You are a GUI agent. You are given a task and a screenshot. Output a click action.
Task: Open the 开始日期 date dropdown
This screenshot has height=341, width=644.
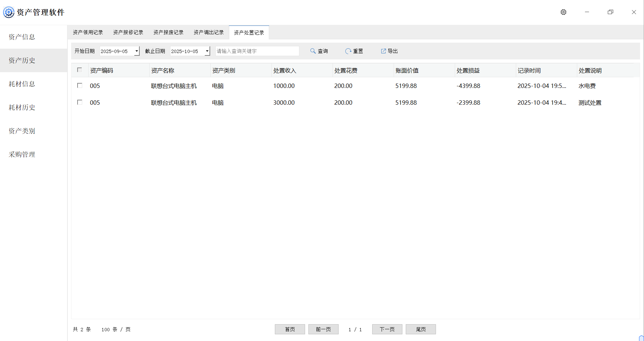[137, 51]
